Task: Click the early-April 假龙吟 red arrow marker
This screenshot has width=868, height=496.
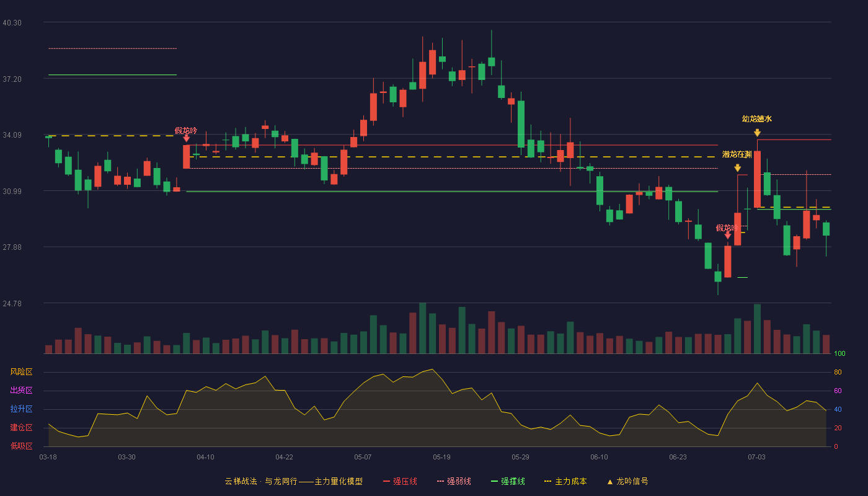Action: click(x=186, y=138)
